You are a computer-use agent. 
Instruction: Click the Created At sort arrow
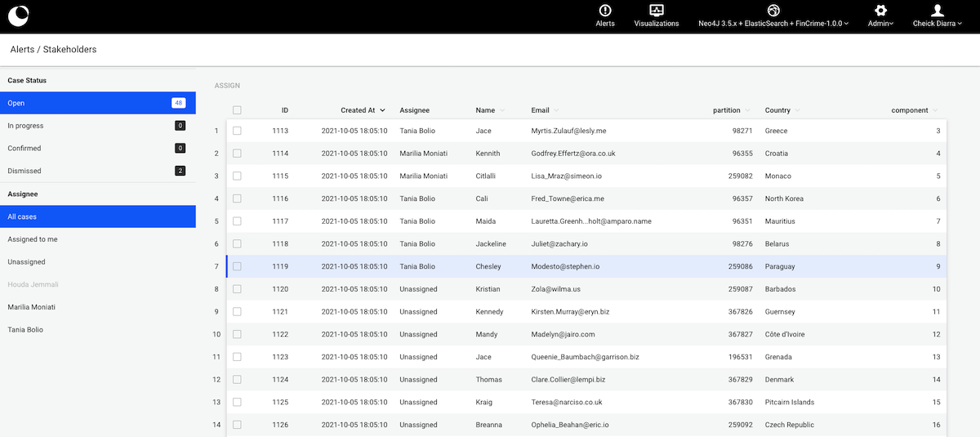382,110
